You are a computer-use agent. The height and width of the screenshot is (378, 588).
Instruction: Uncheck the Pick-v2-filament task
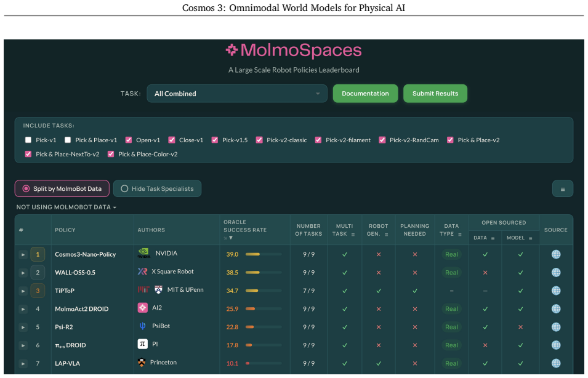tap(318, 140)
